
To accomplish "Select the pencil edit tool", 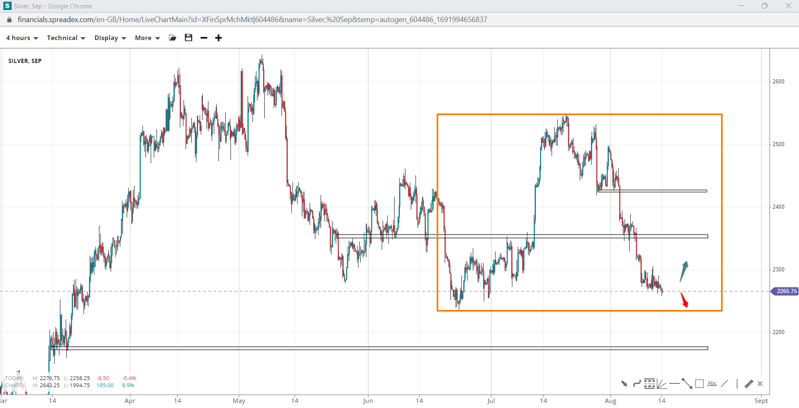I will tap(748, 383).
